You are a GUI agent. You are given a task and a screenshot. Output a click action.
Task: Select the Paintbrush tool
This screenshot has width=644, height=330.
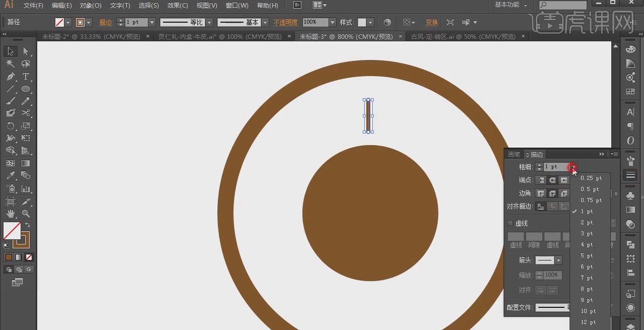click(11, 101)
